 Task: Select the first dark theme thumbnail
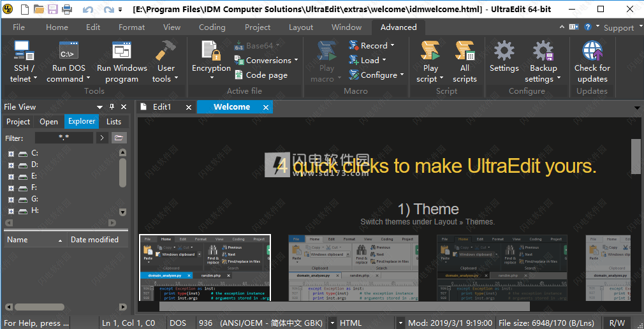click(205, 268)
